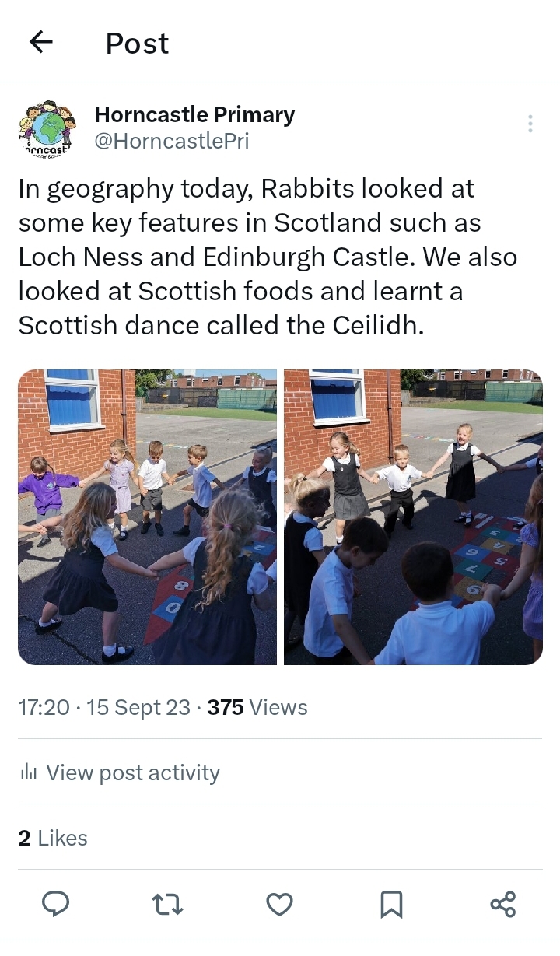Open the right photo with hopscotch

pyautogui.click(x=413, y=517)
